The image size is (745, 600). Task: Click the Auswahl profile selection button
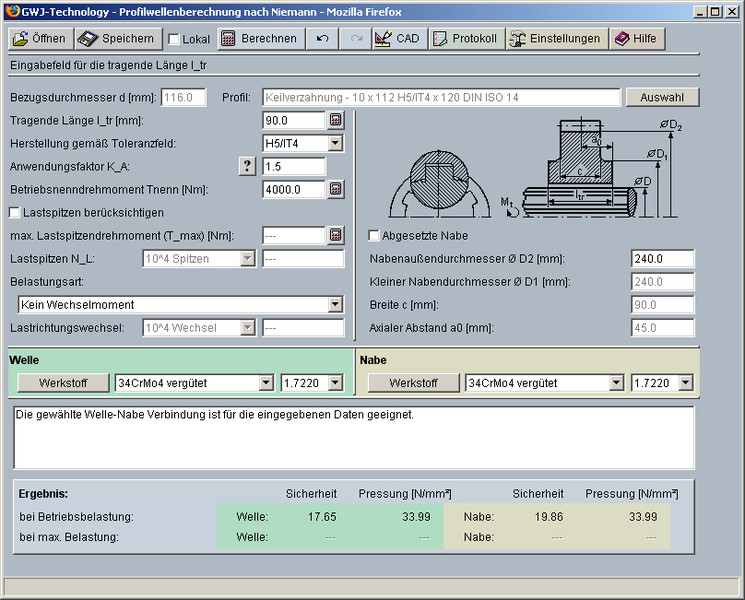tap(661, 98)
